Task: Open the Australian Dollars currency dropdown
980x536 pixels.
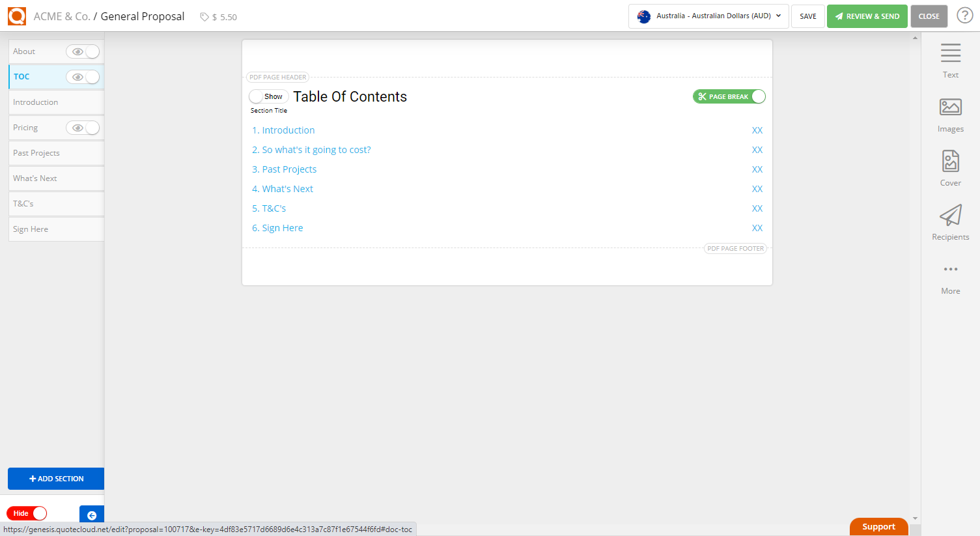Action: pyautogui.click(x=708, y=16)
